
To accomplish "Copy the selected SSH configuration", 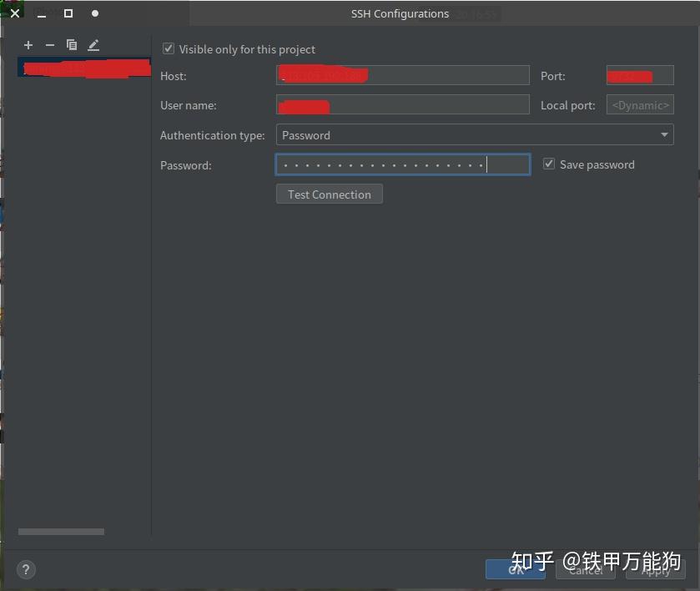I will tap(72, 44).
